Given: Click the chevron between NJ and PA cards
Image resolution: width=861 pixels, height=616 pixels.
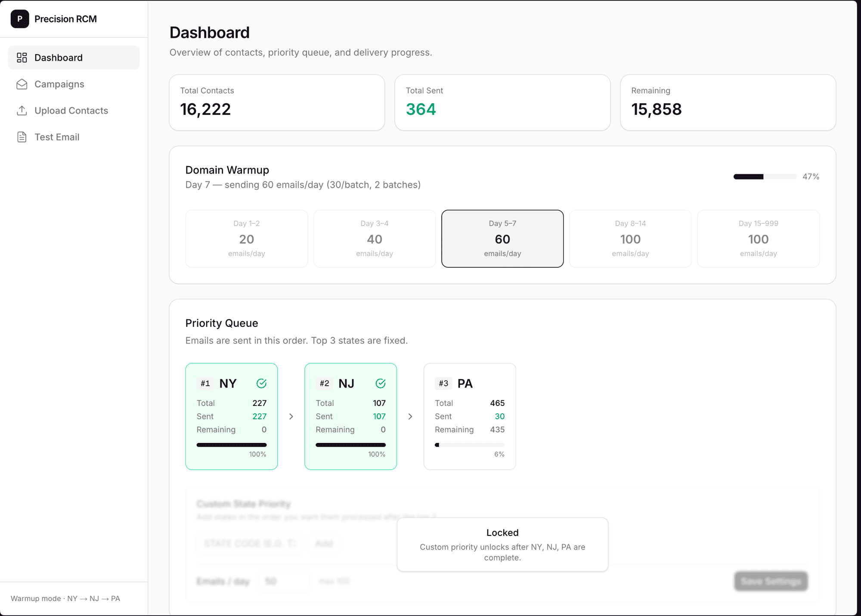Looking at the screenshot, I should (x=410, y=416).
